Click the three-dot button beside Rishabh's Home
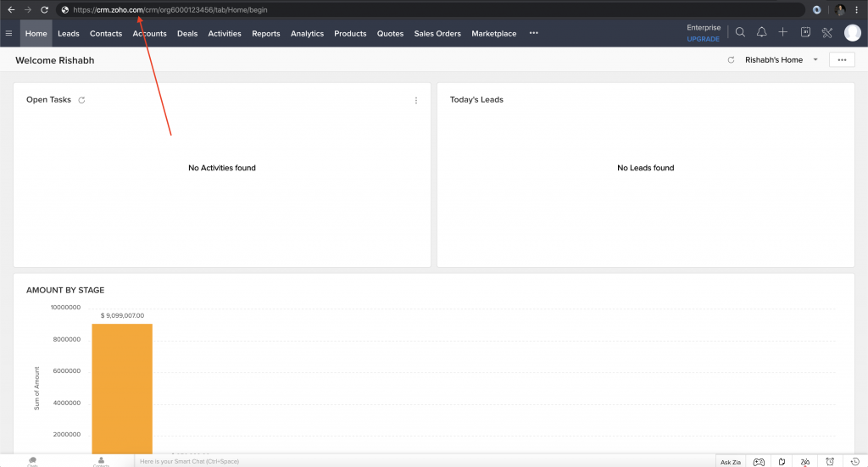868x467 pixels. tap(842, 60)
